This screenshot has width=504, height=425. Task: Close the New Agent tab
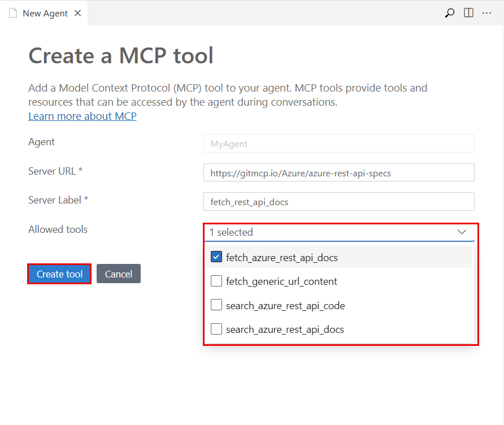(x=77, y=12)
